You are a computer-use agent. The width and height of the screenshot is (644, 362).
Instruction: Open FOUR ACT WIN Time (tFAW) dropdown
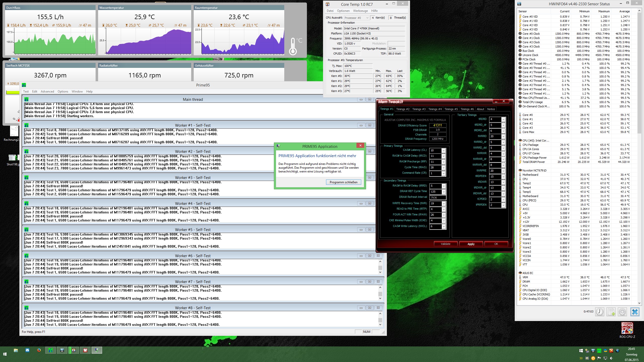444,215
